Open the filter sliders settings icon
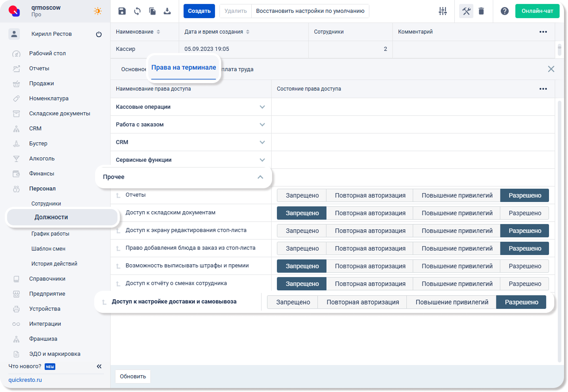This screenshot has height=392, width=568. (x=443, y=11)
